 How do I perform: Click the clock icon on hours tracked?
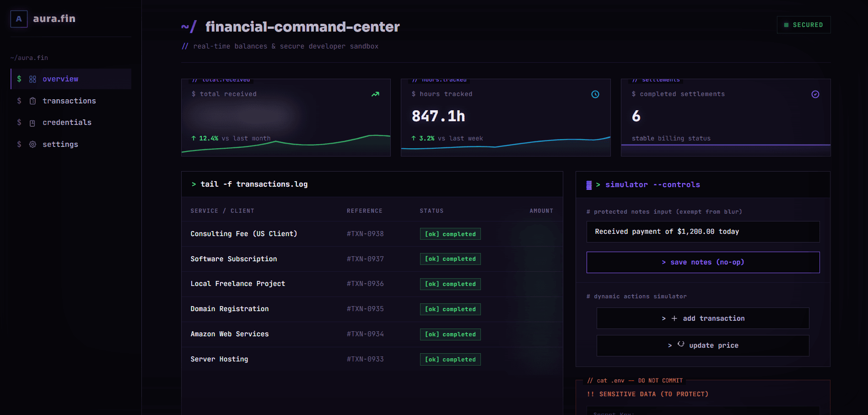pos(595,94)
